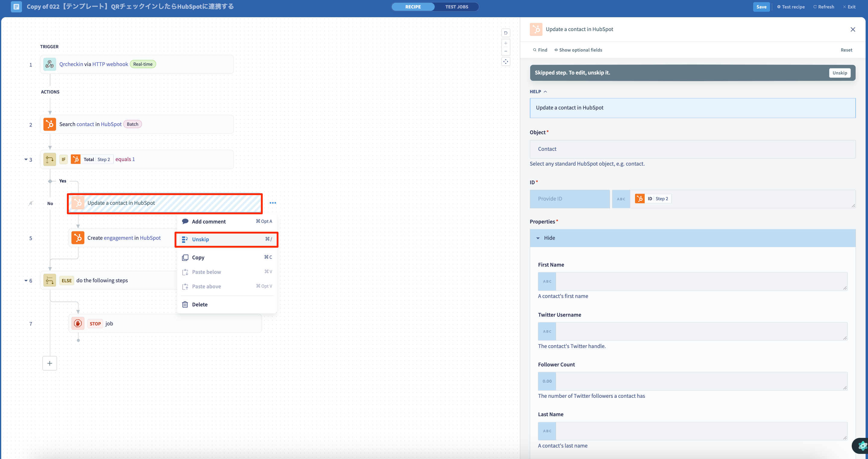Switch to the RECIPE tab
This screenshot has width=868, height=459.
[x=413, y=7]
